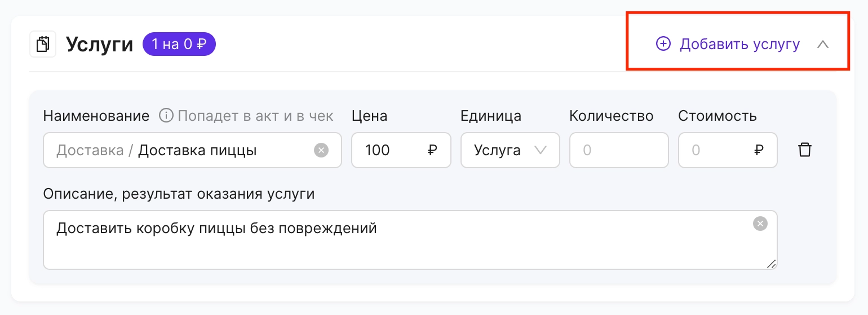
Task: Click into the Цена field with 100
Action: 401,150
